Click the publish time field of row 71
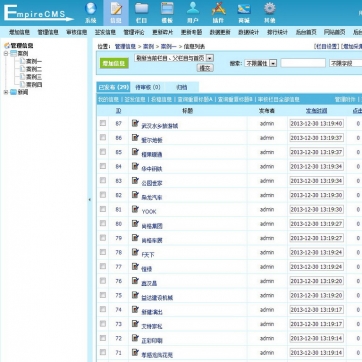The width and height of the screenshot is (362, 362). point(317,353)
